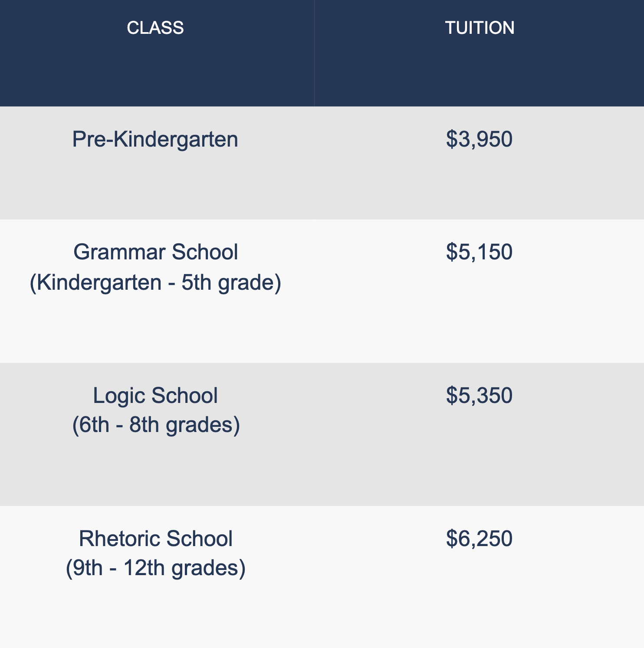Click "grades)" in the Rhetoric School row
The height and width of the screenshot is (648, 644).
coord(208,568)
